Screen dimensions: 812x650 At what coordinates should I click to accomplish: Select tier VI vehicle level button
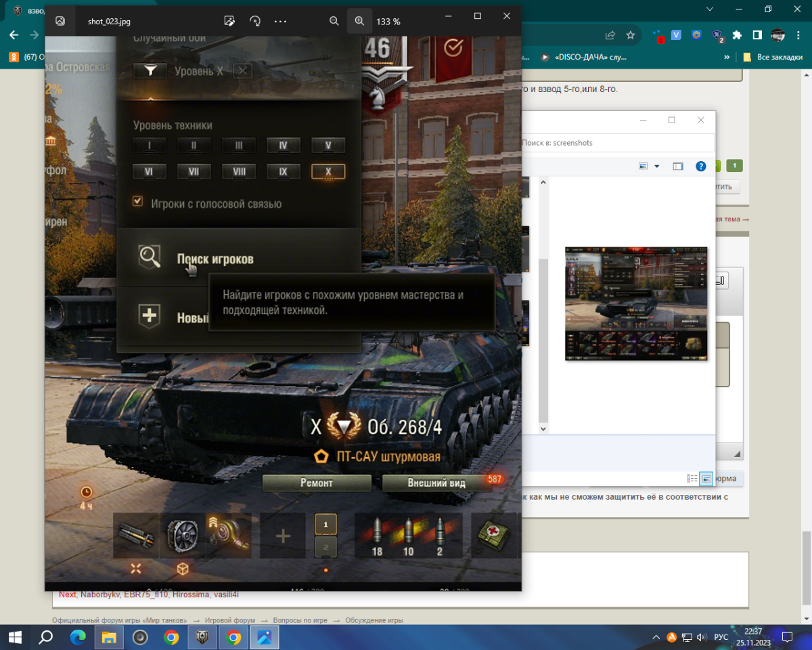click(x=149, y=172)
